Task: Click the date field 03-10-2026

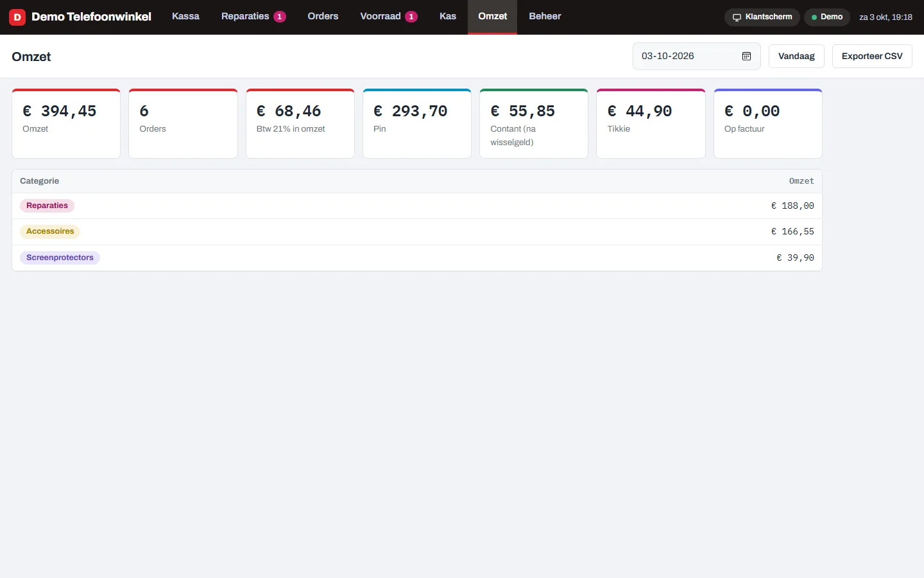Action: [x=696, y=57]
